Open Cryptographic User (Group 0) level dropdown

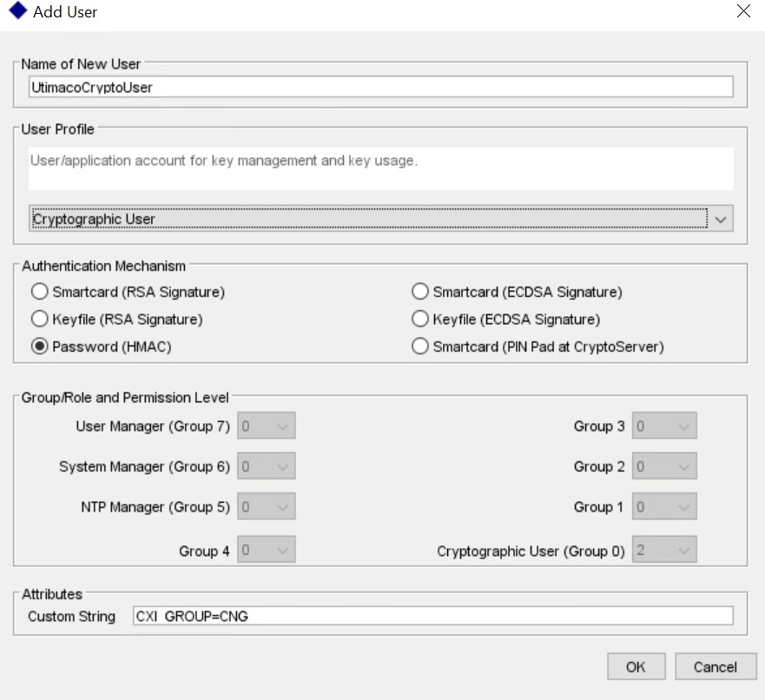click(x=664, y=551)
